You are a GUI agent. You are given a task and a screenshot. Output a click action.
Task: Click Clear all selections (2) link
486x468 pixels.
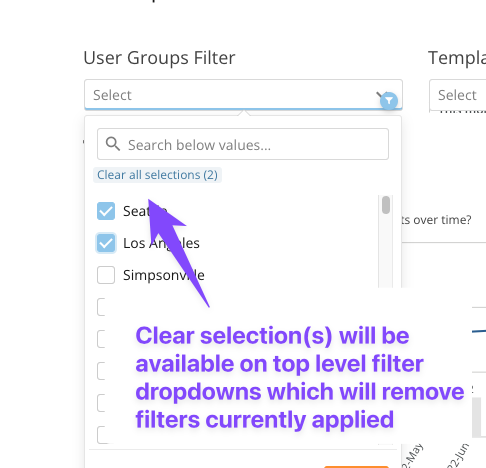(x=157, y=175)
